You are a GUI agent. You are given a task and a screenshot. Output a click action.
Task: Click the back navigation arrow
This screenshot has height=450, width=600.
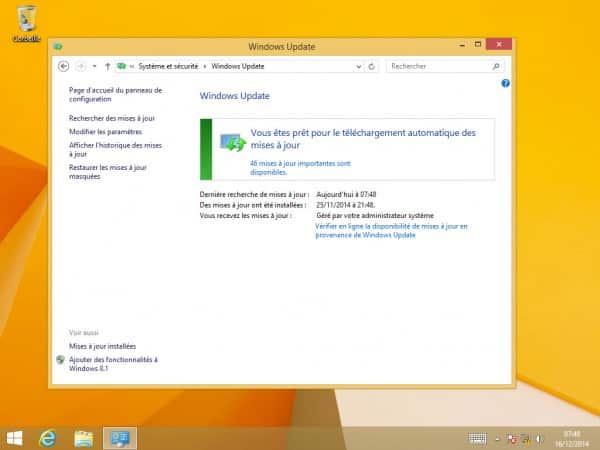64,66
